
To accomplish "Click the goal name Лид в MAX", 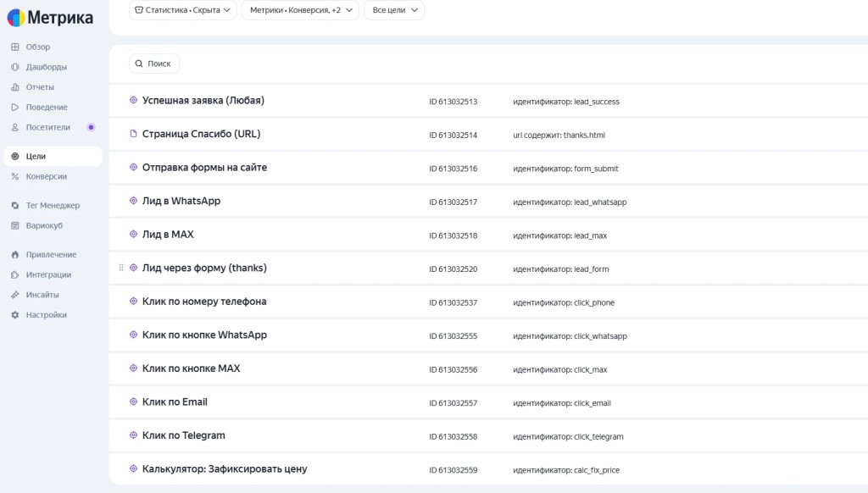I will click(x=168, y=235).
